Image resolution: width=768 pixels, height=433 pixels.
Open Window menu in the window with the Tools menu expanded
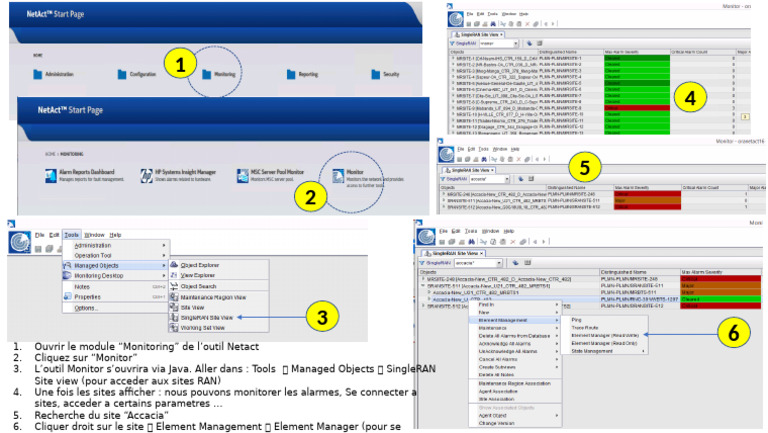point(94,235)
